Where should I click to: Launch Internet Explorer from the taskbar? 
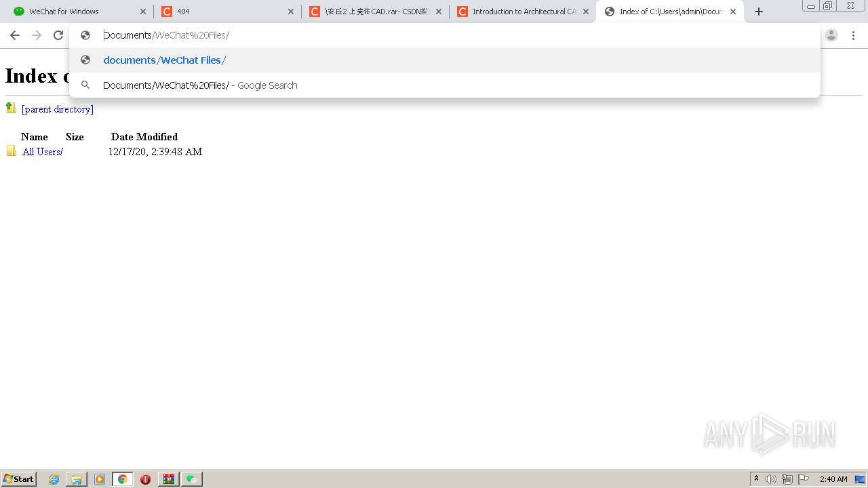coord(54,479)
